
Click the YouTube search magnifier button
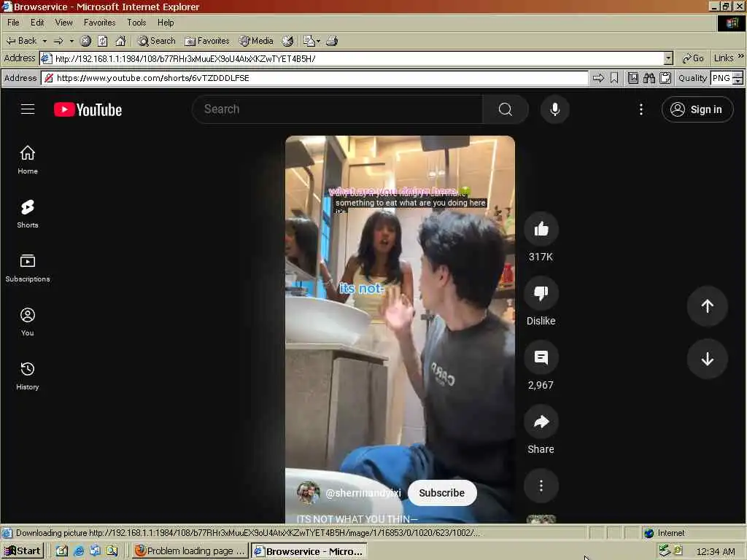pyautogui.click(x=506, y=109)
